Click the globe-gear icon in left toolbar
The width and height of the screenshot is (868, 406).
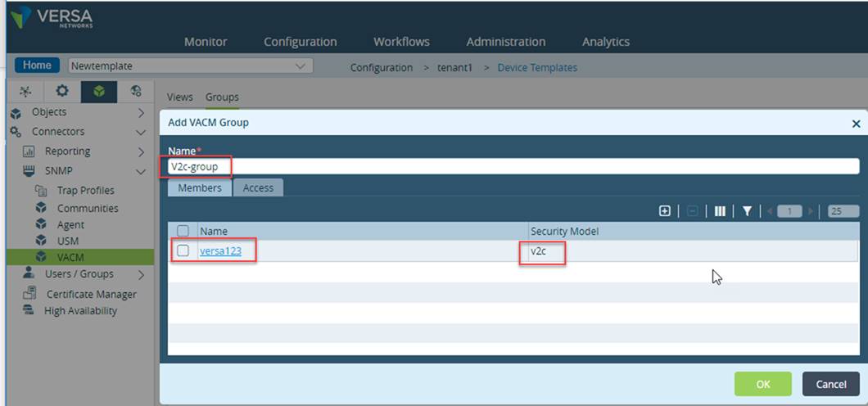[136, 92]
